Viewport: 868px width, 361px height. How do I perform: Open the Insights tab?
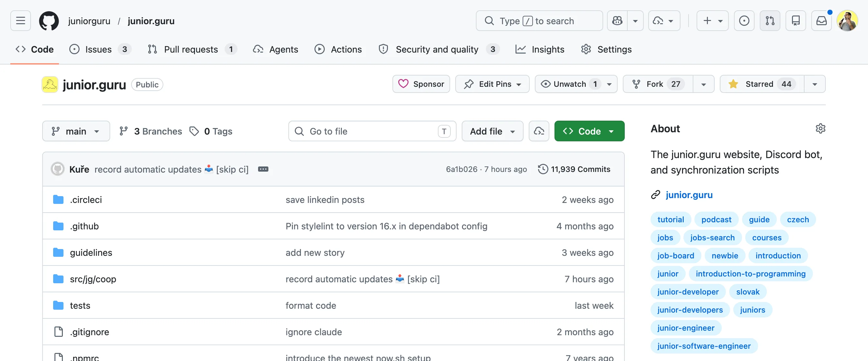click(x=540, y=49)
